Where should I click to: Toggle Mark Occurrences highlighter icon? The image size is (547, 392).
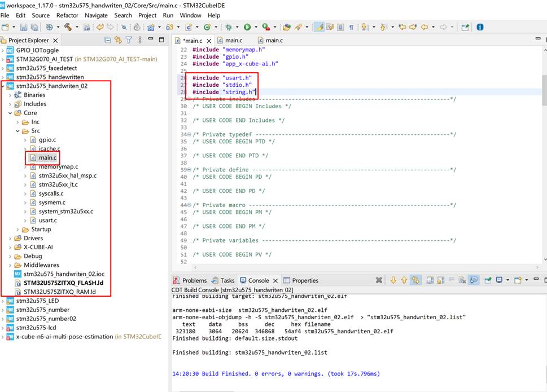(x=319, y=27)
